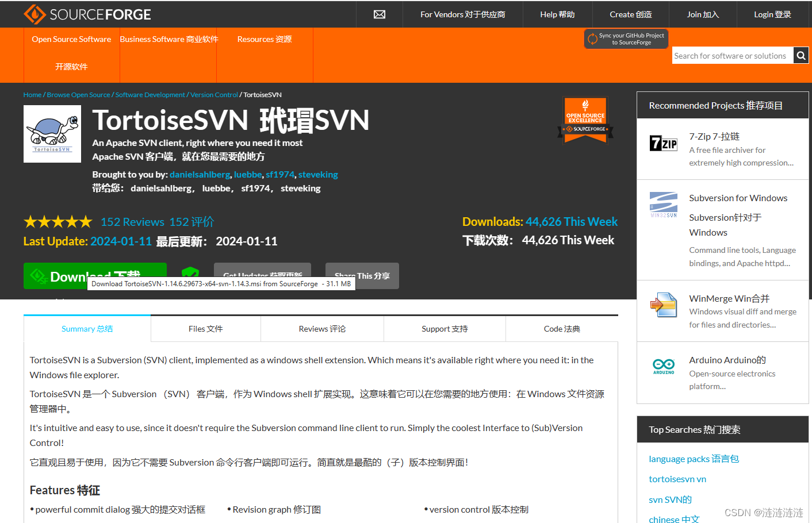Open For Vendors menu
The height and width of the screenshot is (523, 812).
point(463,14)
